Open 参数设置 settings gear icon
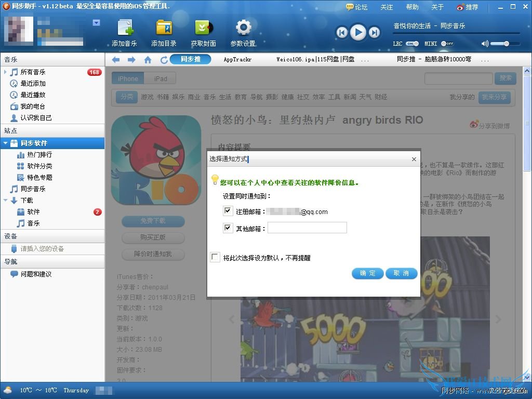Viewport: 532px width, 399px height. (243, 28)
